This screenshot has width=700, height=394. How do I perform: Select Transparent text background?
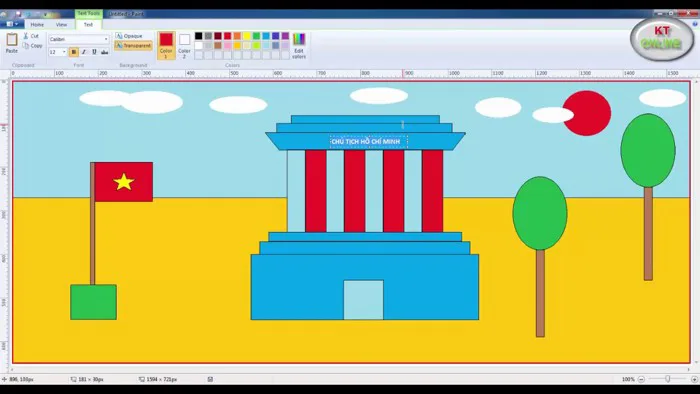click(133, 46)
